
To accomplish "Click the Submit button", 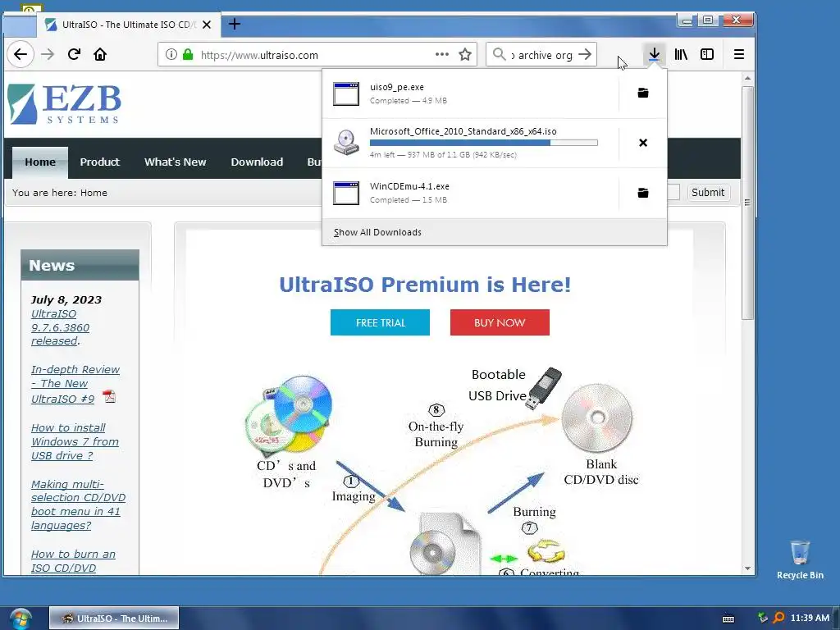I will coord(708,192).
